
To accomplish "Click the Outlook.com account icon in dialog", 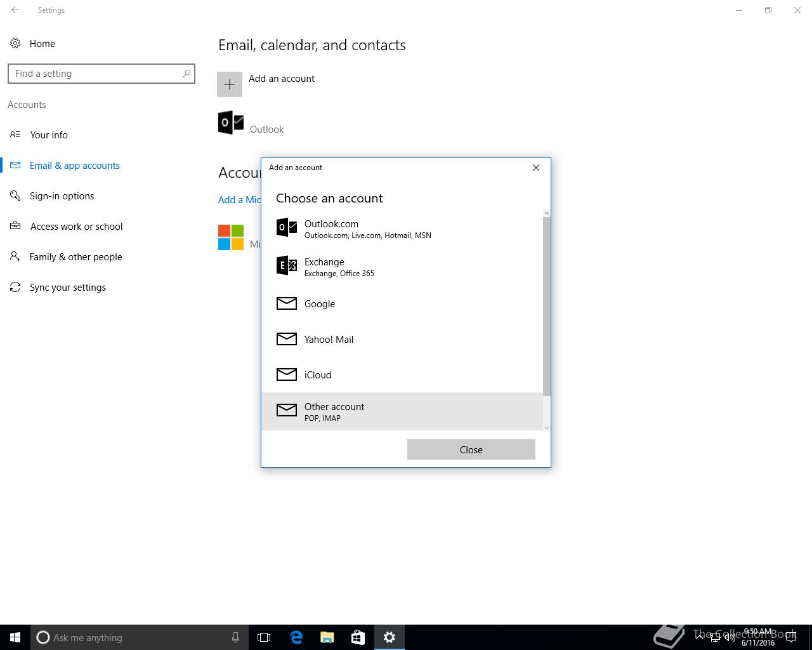I will click(x=287, y=227).
